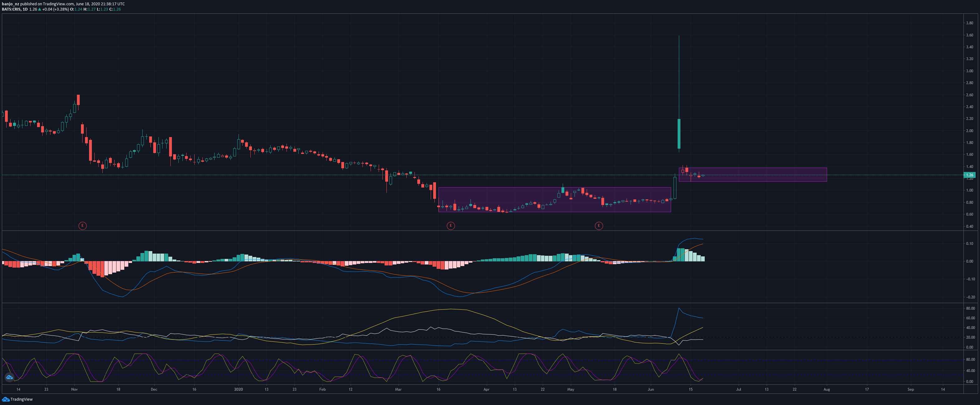Click the open value 'O:1.24'
The image size is (980, 405).
click(76, 9)
